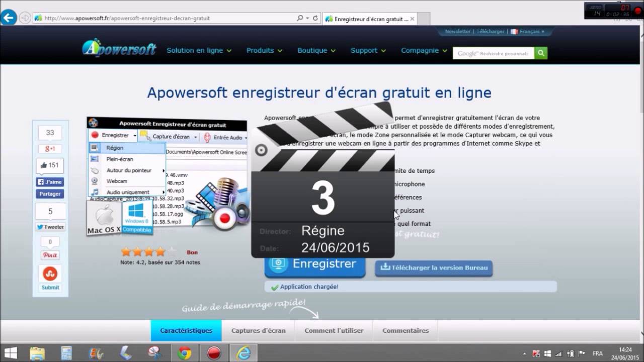
Task: Open the Snipping Tool icon in taskbar
Action: (x=154, y=353)
